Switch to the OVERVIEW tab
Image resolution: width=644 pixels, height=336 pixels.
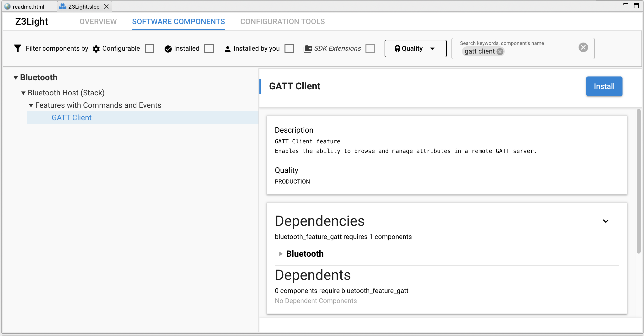98,22
